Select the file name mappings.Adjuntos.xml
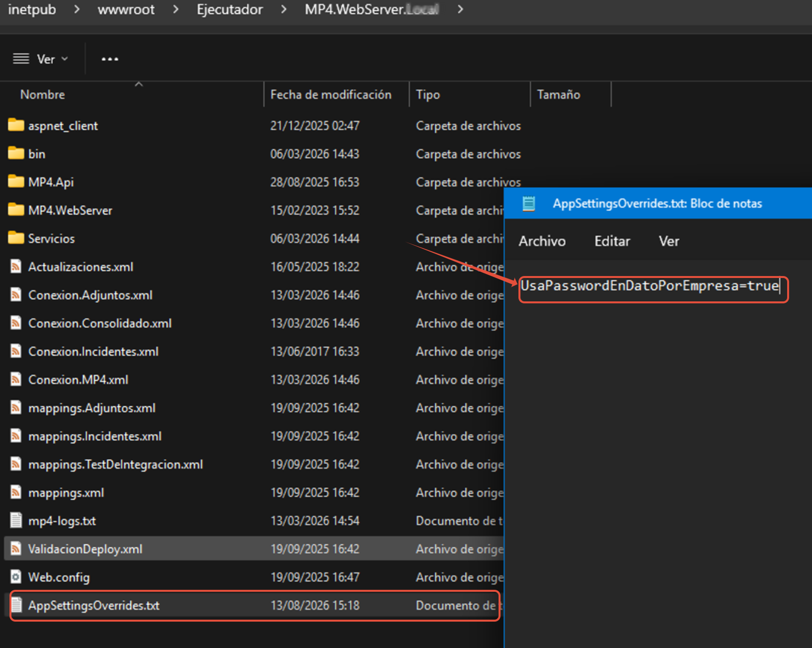Image resolution: width=812 pixels, height=648 pixels. pyautogui.click(x=92, y=408)
